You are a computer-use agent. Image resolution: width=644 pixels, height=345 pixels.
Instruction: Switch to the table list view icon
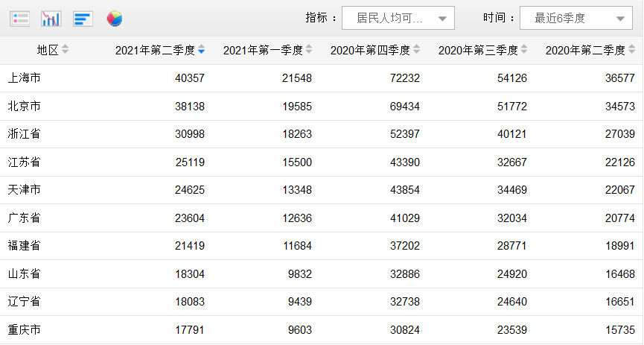click(19, 19)
